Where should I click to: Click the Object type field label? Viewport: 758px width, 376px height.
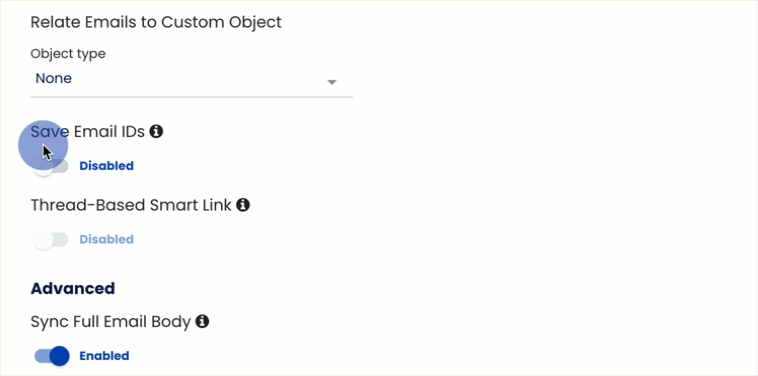pos(68,54)
